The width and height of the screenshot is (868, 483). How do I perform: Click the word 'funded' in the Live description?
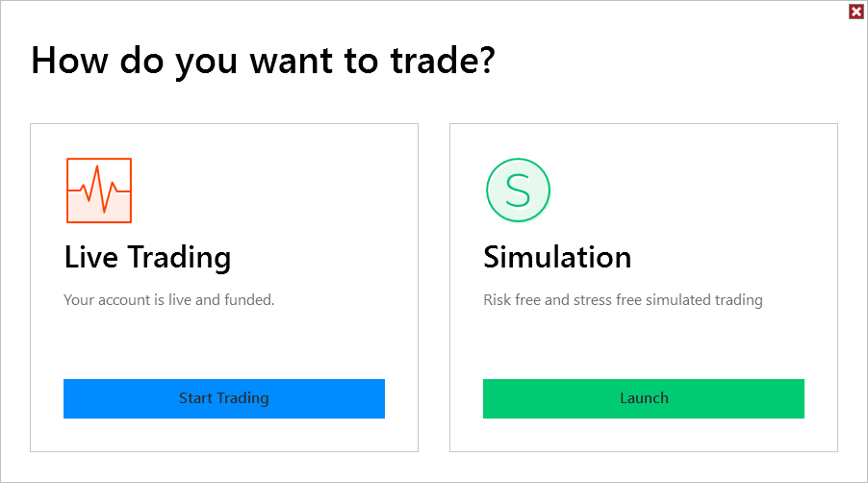coord(249,300)
